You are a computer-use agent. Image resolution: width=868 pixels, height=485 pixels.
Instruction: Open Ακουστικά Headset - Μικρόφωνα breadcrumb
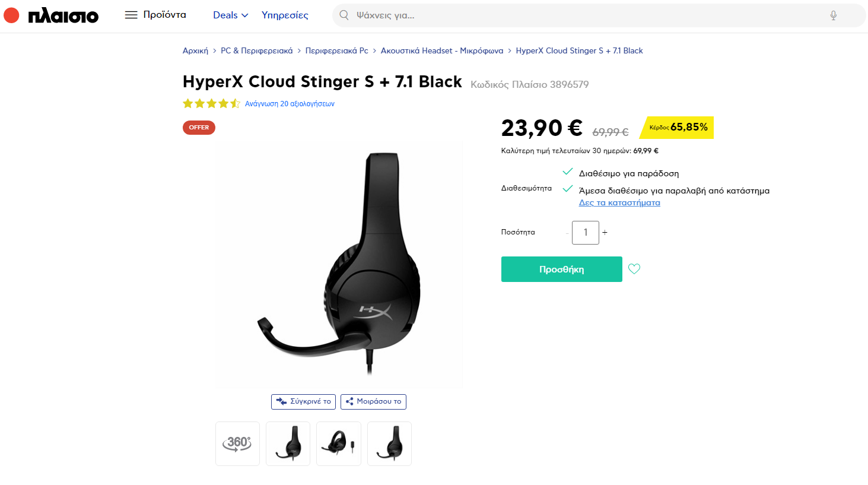(x=442, y=51)
